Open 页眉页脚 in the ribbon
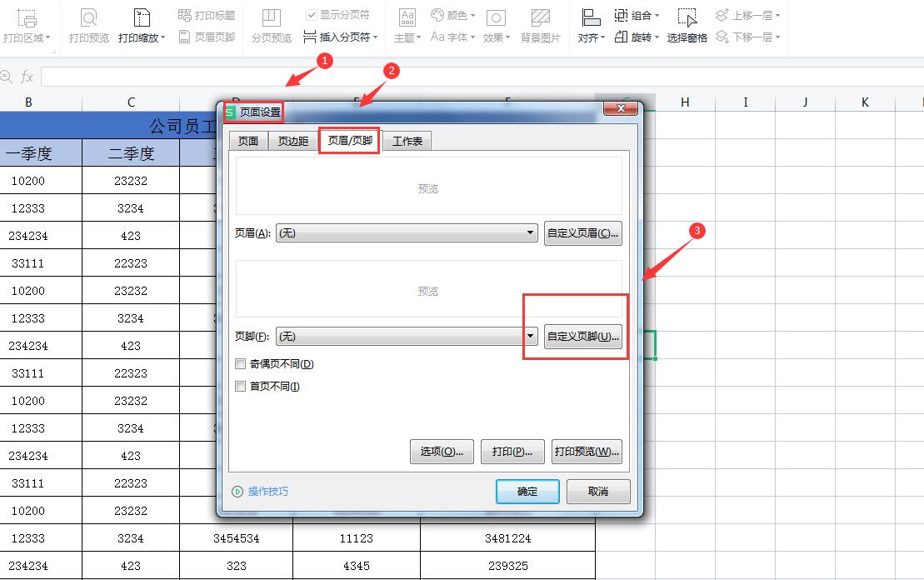 click(207, 37)
